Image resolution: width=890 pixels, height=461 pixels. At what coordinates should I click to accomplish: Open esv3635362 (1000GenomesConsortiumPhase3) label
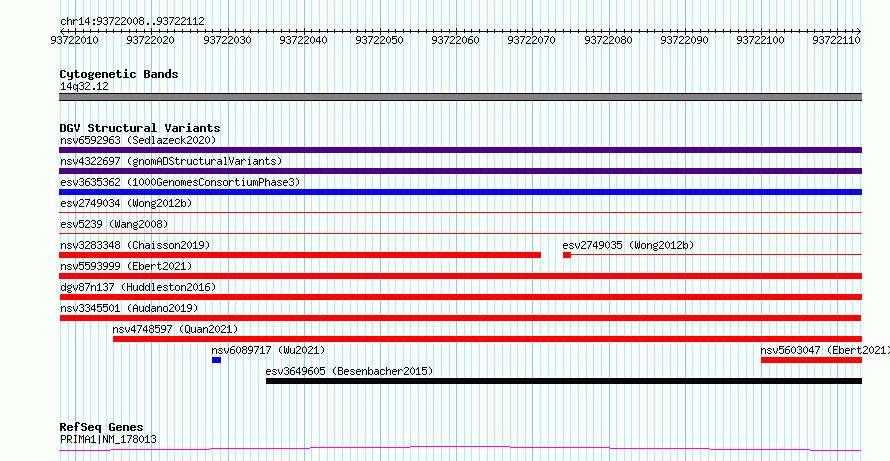(180, 182)
